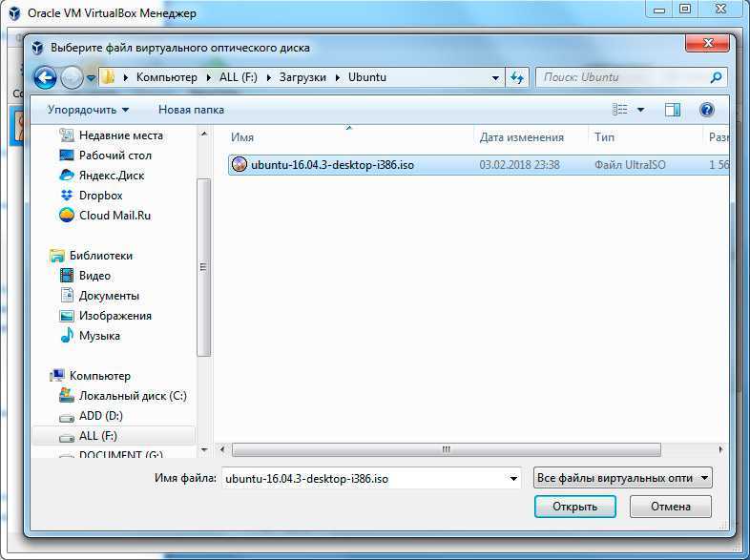Open Dropbox in the sidebar
This screenshot has width=750, height=560.
pyautogui.click(x=100, y=196)
